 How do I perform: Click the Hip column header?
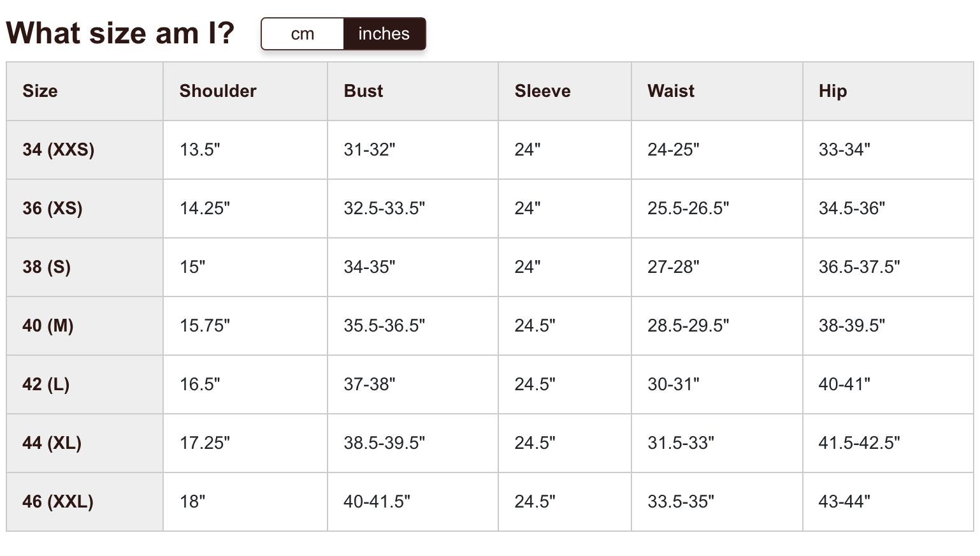[x=832, y=91]
